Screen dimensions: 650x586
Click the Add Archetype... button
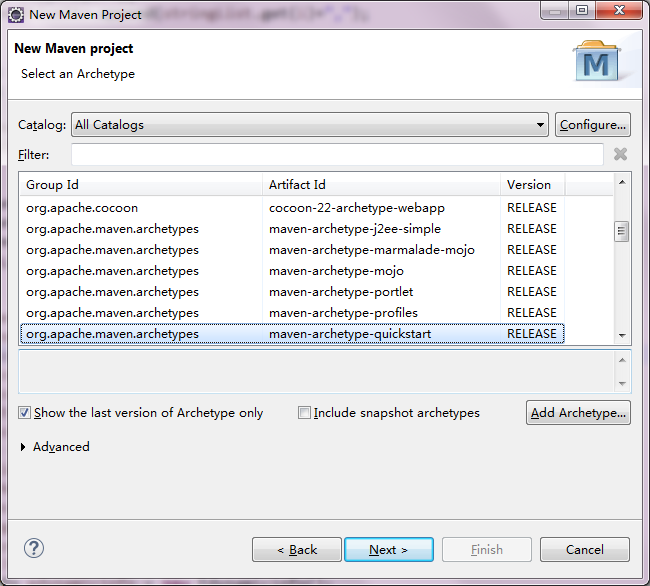[x=578, y=413]
